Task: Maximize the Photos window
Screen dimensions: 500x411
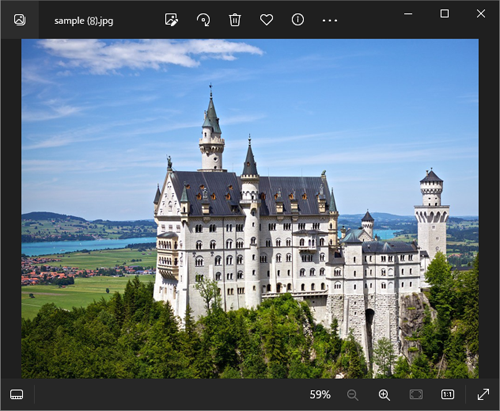Action: pos(445,14)
